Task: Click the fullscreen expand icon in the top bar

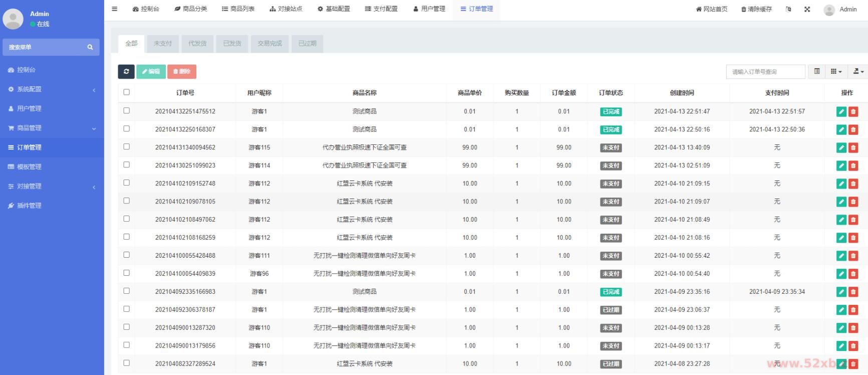Action: 807,9
